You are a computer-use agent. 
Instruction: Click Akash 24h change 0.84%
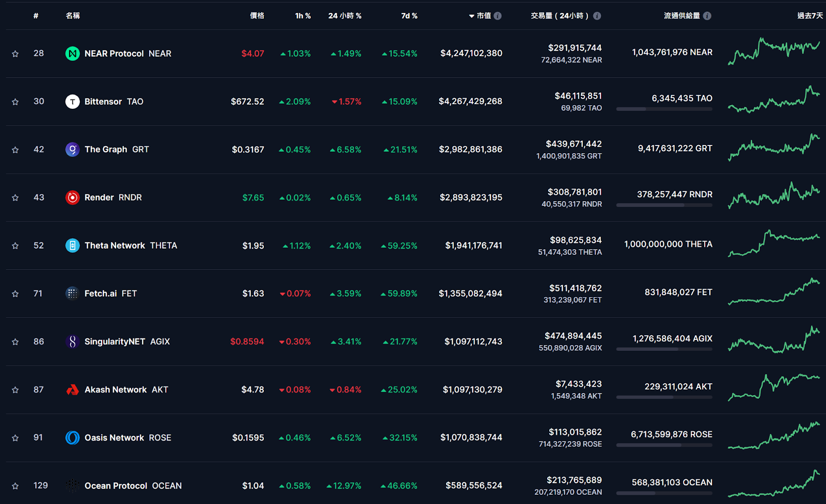[x=345, y=390]
